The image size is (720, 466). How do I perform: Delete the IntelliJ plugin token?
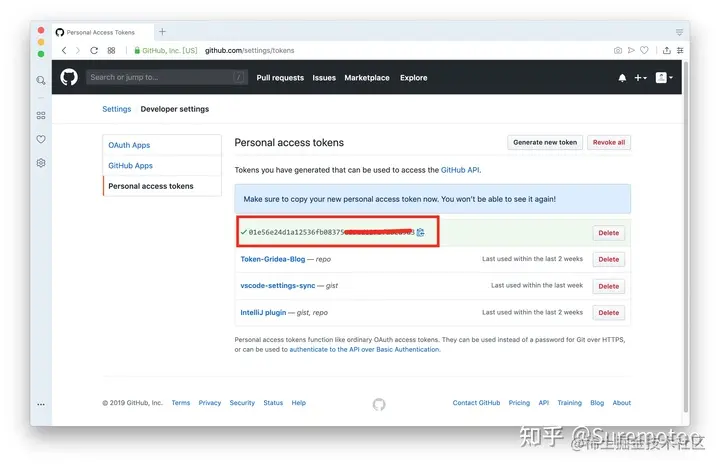click(x=608, y=313)
